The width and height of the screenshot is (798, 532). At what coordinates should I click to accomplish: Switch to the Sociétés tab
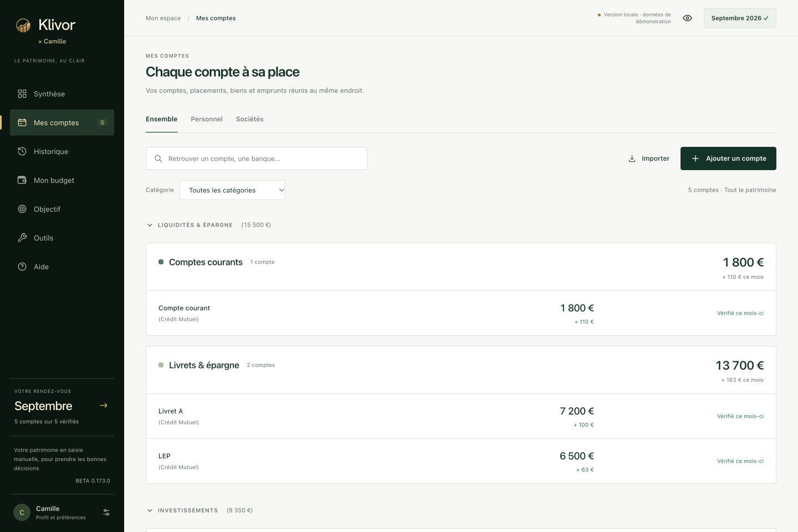250,119
